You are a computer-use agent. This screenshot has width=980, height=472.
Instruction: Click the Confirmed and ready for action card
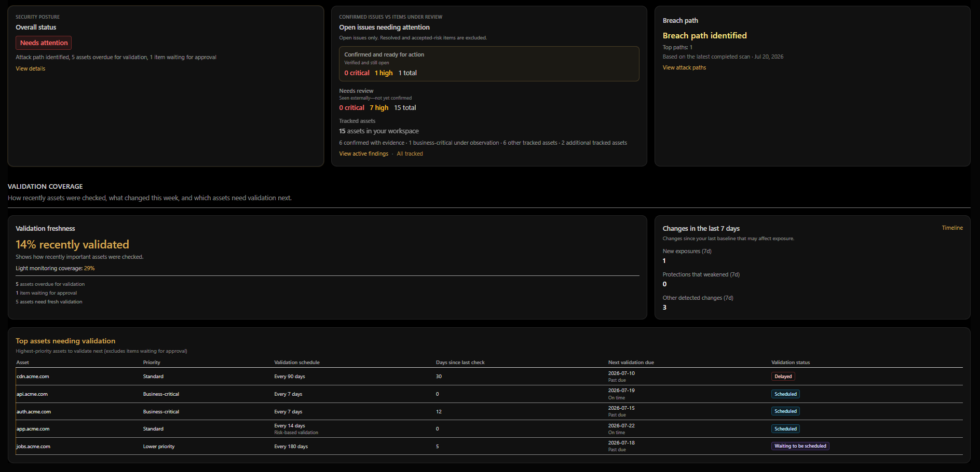pyautogui.click(x=489, y=64)
